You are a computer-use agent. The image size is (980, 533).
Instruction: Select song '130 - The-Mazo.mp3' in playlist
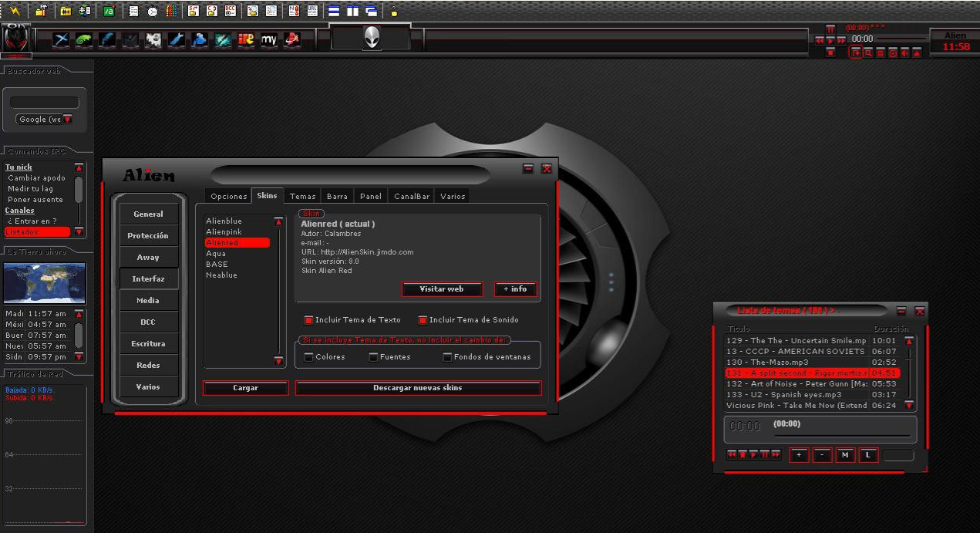pyautogui.click(x=812, y=363)
